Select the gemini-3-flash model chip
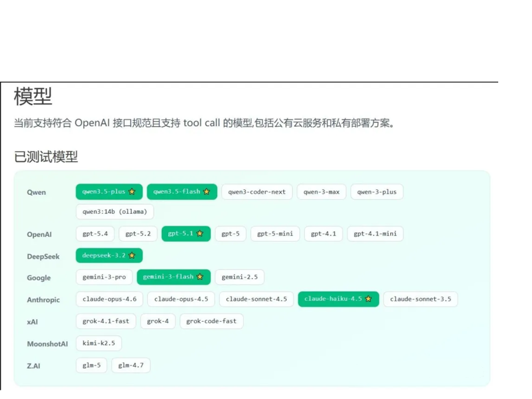The image size is (532, 399). pos(174,277)
